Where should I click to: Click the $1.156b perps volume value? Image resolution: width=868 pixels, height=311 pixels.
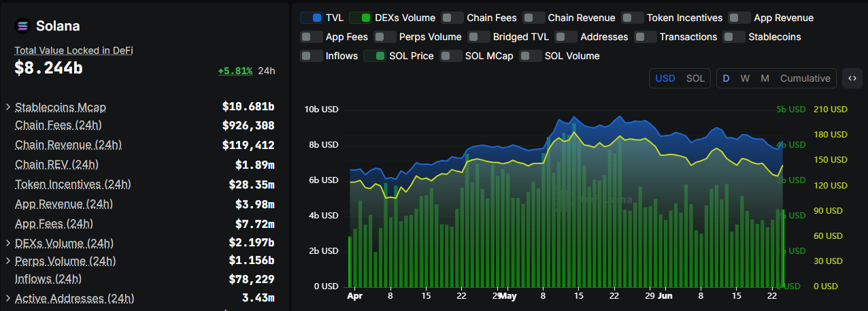point(252,261)
